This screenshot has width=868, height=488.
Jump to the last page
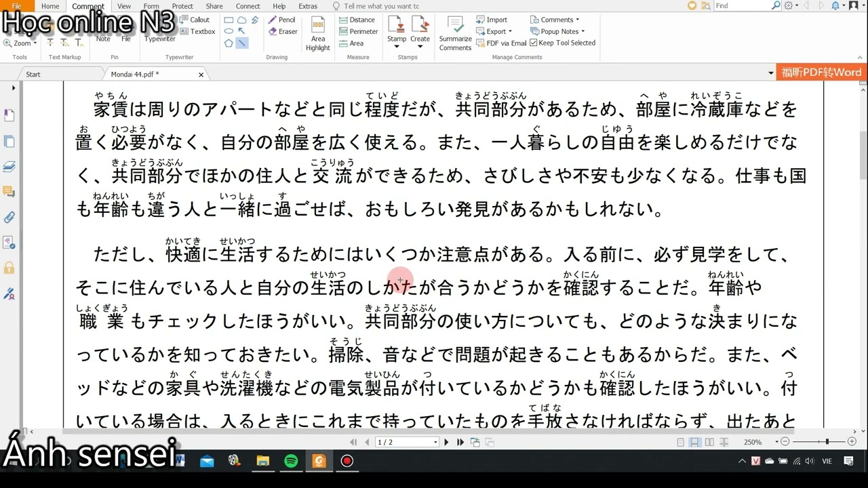(460, 442)
